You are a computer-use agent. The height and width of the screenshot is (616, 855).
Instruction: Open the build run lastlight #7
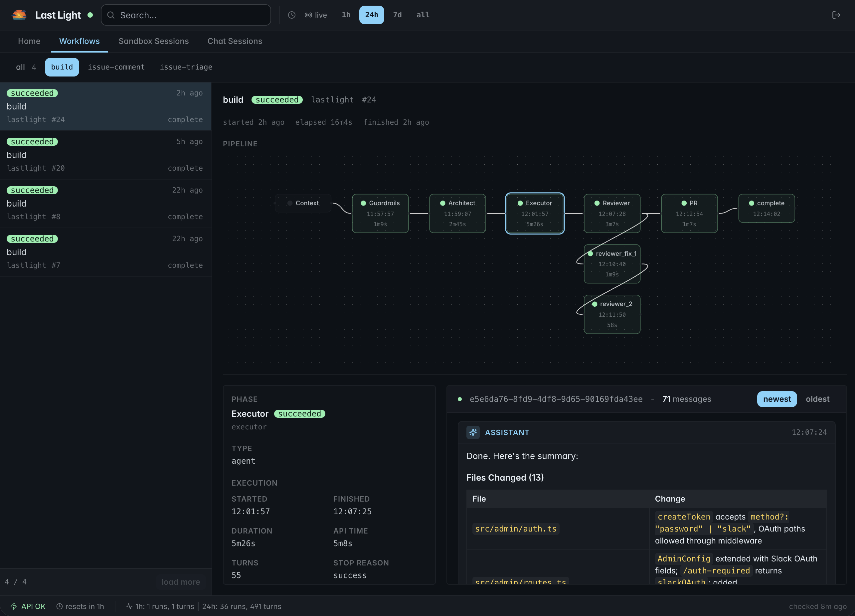coord(105,252)
